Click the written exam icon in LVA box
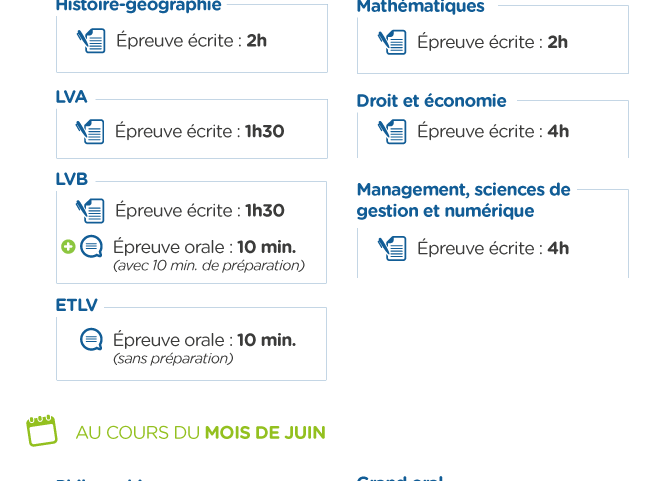The image size is (668, 481). pos(90,131)
